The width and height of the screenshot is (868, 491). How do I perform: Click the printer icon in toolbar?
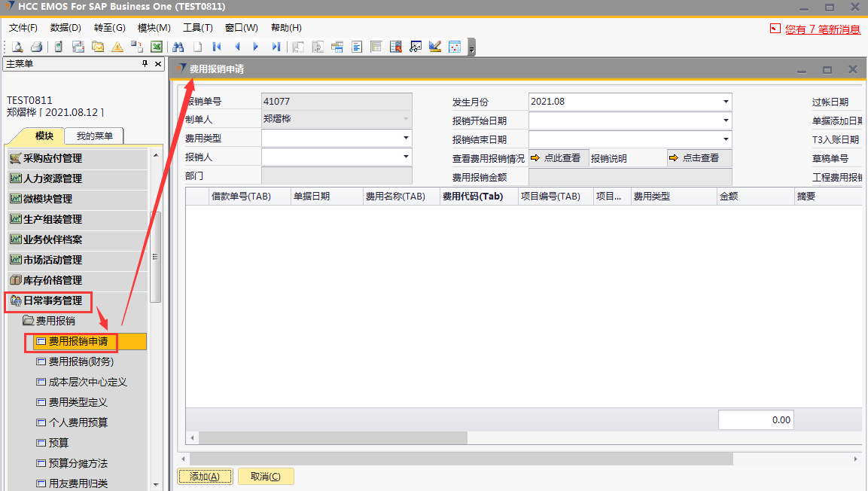(x=36, y=47)
